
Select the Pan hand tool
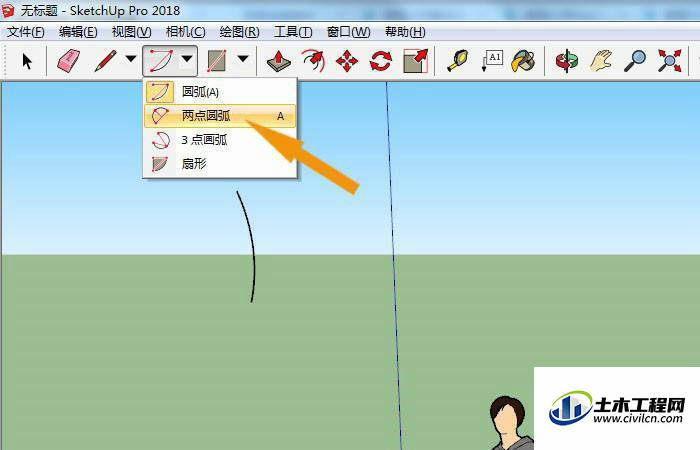click(x=601, y=61)
